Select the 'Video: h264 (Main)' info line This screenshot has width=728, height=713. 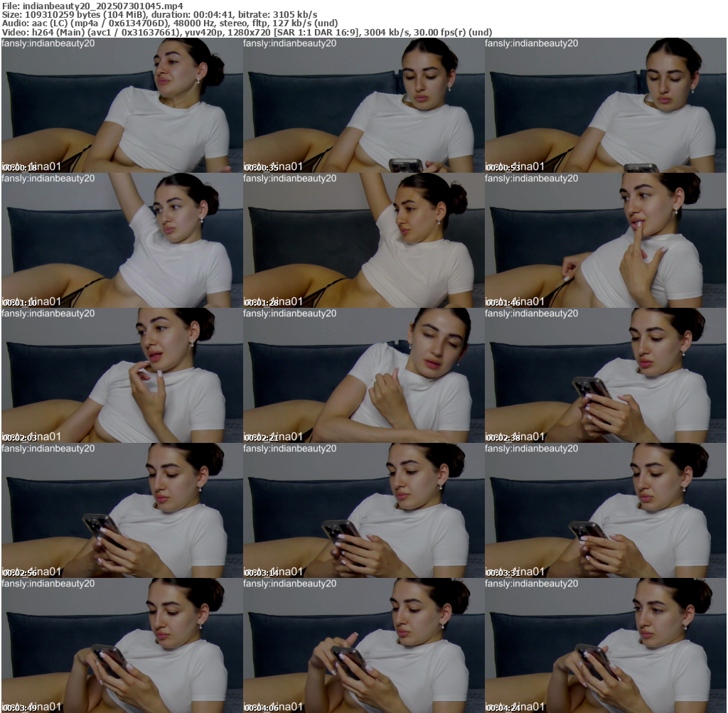point(247,32)
